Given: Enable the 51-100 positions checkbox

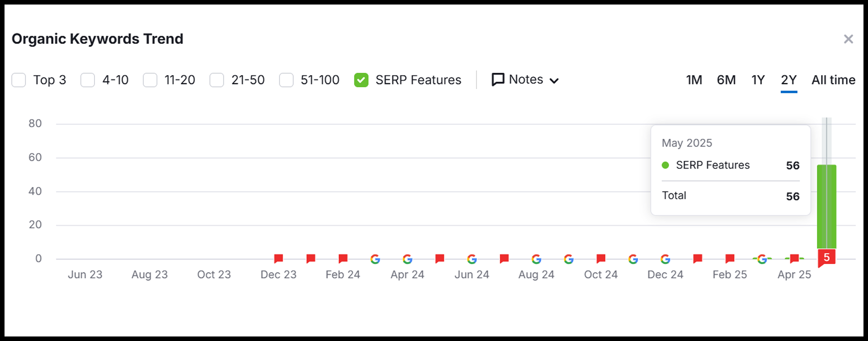Looking at the screenshot, I should tap(286, 80).
